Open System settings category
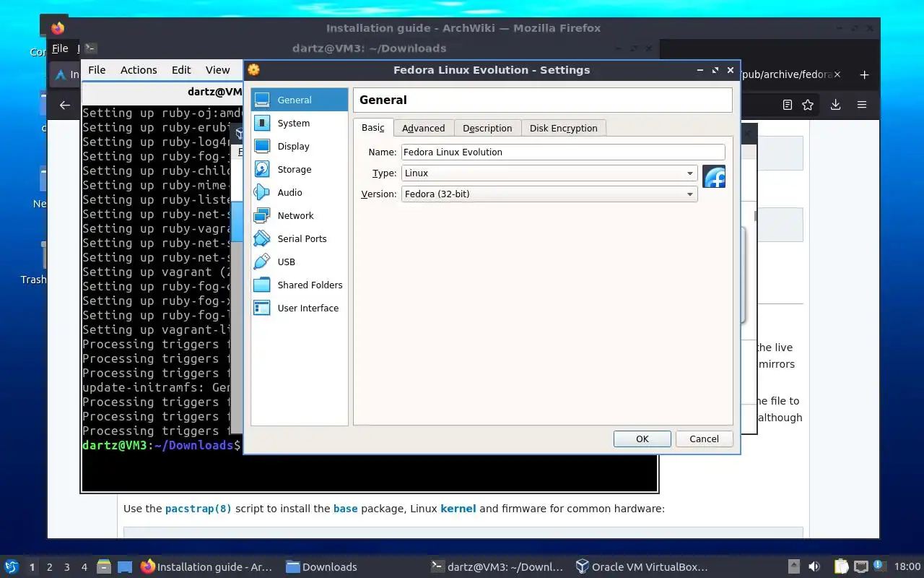This screenshot has height=578, width=924. pyautogui.click(x=299, y=123)
